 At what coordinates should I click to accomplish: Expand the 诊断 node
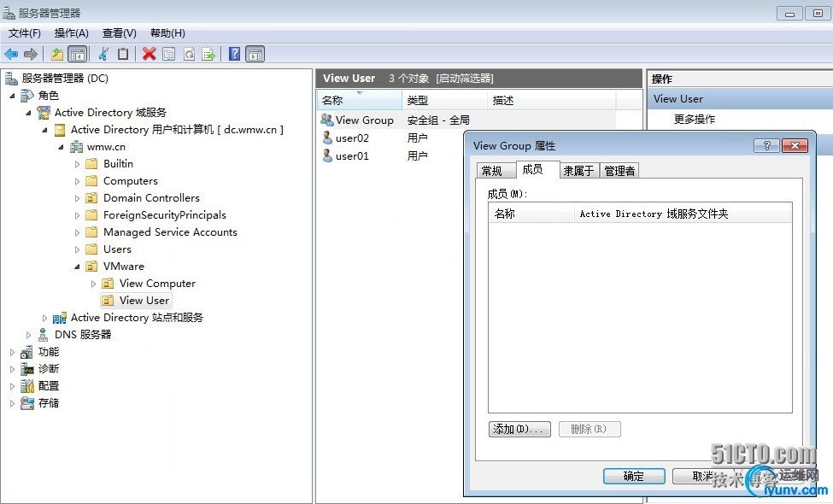pos(12,368)
